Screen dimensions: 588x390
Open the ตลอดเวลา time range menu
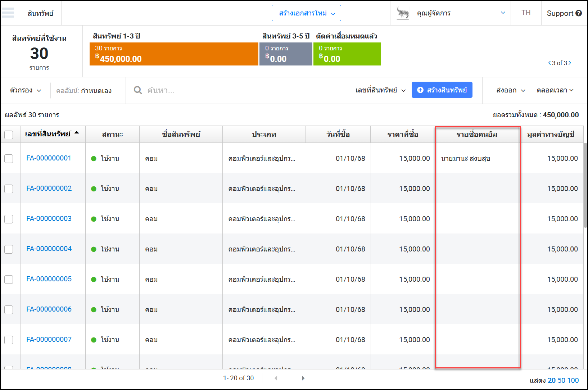(x=555, y=90)
